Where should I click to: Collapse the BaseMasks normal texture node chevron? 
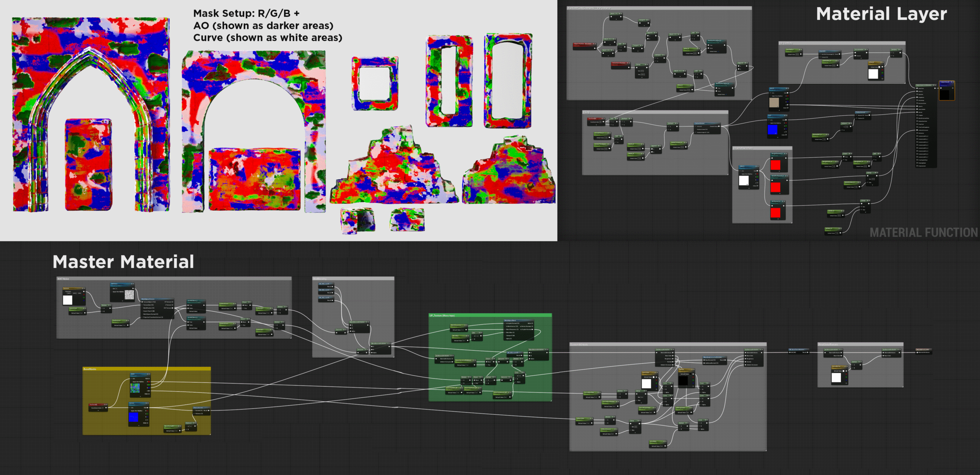(139, 426)
